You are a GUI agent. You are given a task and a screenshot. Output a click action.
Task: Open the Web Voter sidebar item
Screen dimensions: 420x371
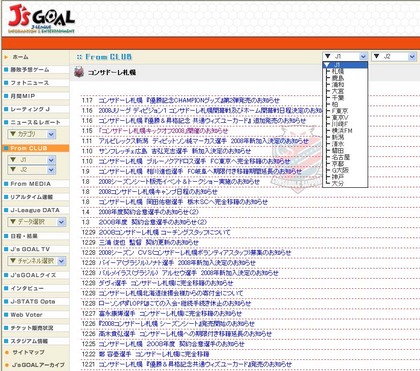pyautogui.click(x=26, y=315)
